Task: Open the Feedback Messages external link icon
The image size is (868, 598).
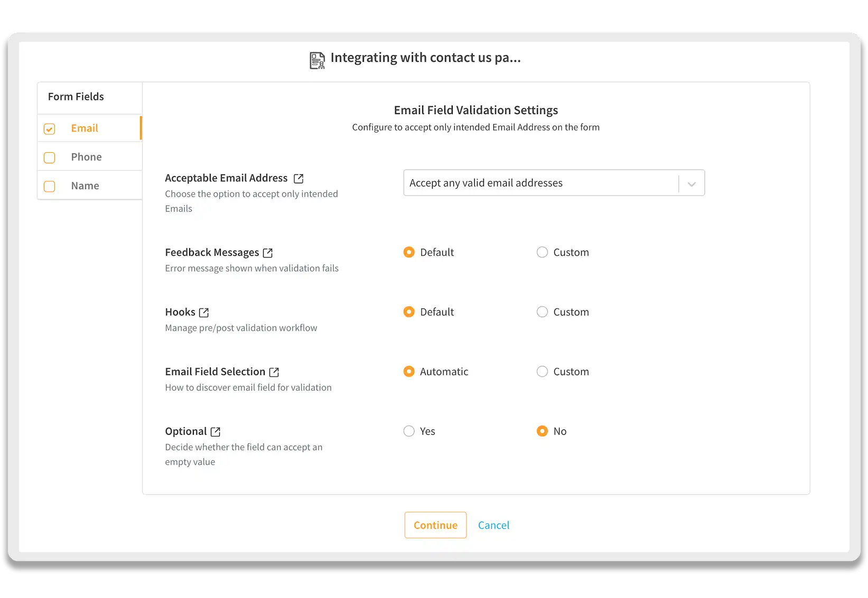Action: [x=268, y=253]
